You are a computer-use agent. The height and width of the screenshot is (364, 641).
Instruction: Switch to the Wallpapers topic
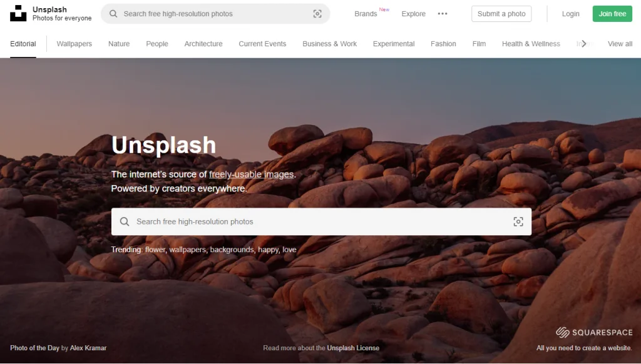click(74, 44)
